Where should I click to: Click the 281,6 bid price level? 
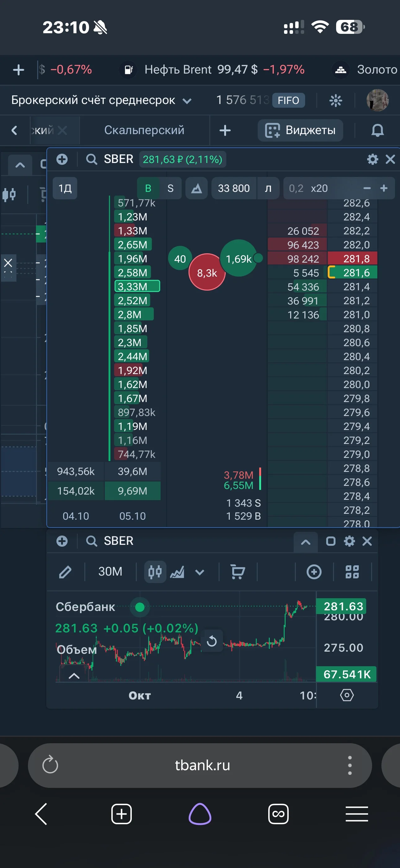pos(352,272)
